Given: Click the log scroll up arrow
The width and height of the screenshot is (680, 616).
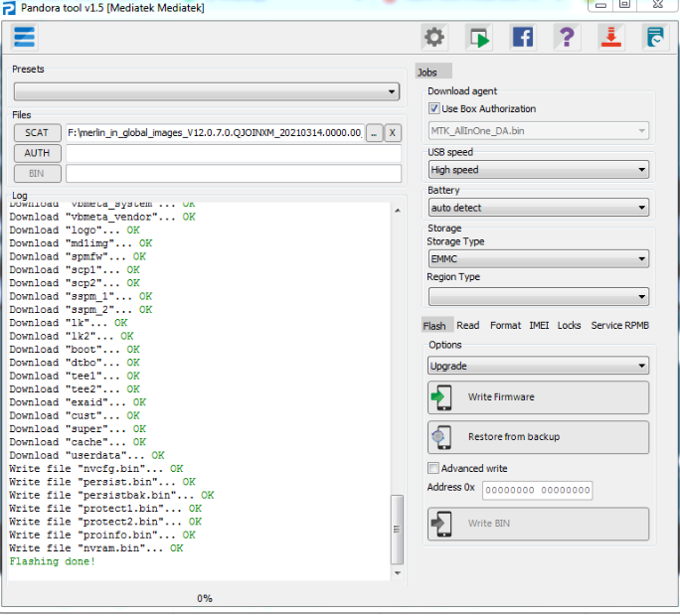Looking at the screenshot, I should click(x=398, y=211).
